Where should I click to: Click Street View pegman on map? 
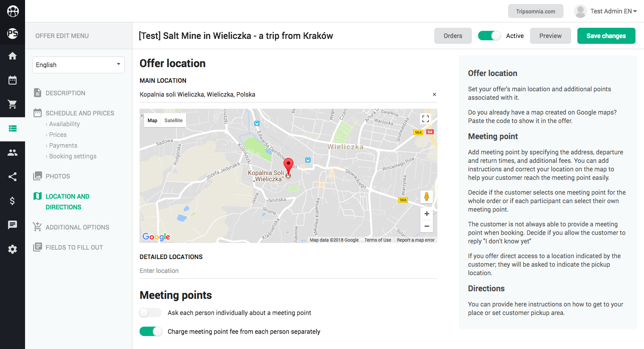click(427, 197)
